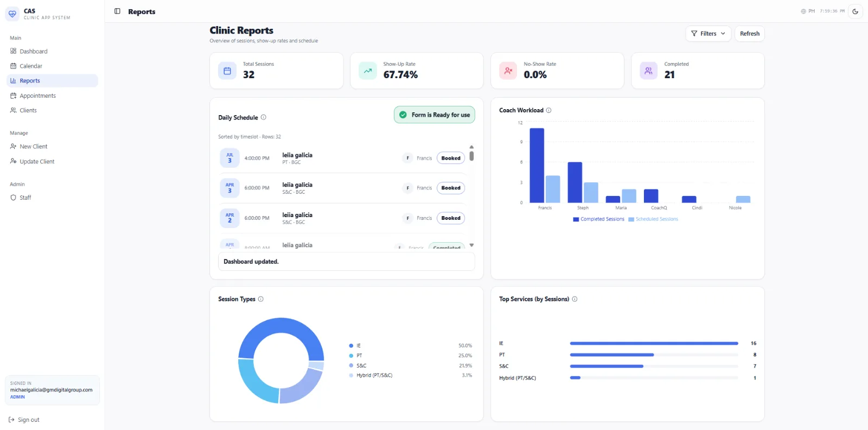This screenshot has width=868, height=430.
Task: Click Booked status on APR 3 row
Action: point(451,188)
